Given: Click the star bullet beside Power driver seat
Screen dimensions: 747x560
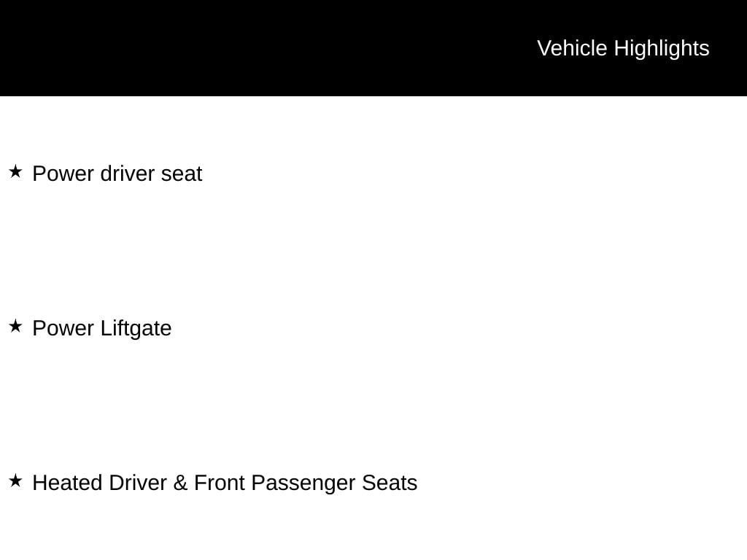Looking at the screenshot, I should pos(15,172).
